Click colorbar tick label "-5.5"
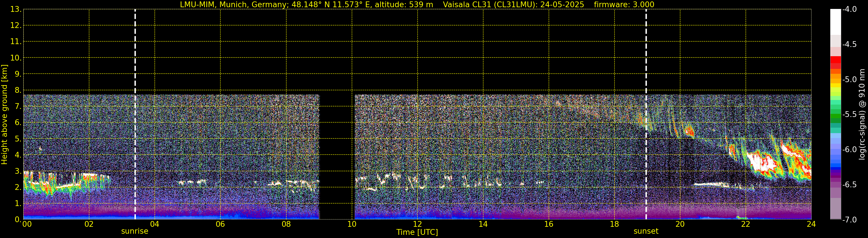The height and width of the screenshot is (238, 868). point(850,114)
